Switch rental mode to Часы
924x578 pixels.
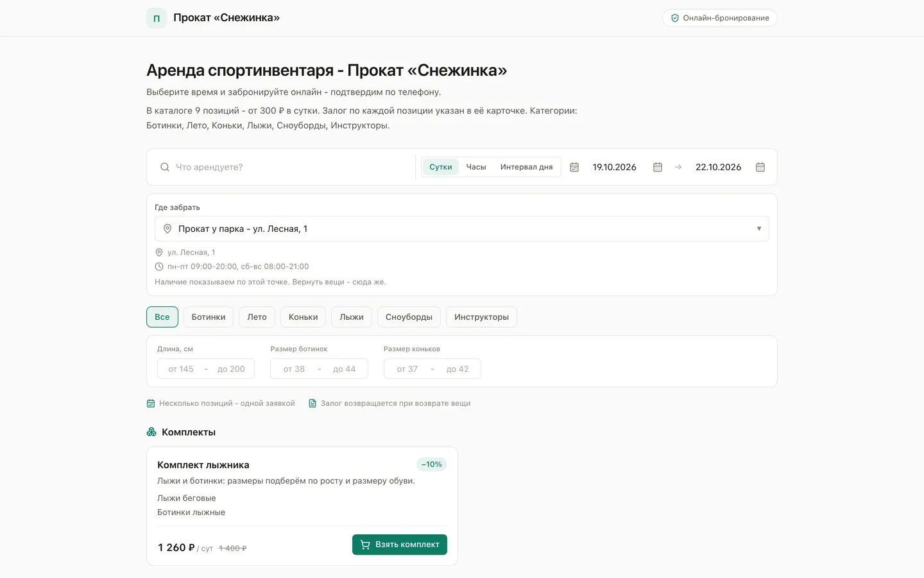click(476, 167)
